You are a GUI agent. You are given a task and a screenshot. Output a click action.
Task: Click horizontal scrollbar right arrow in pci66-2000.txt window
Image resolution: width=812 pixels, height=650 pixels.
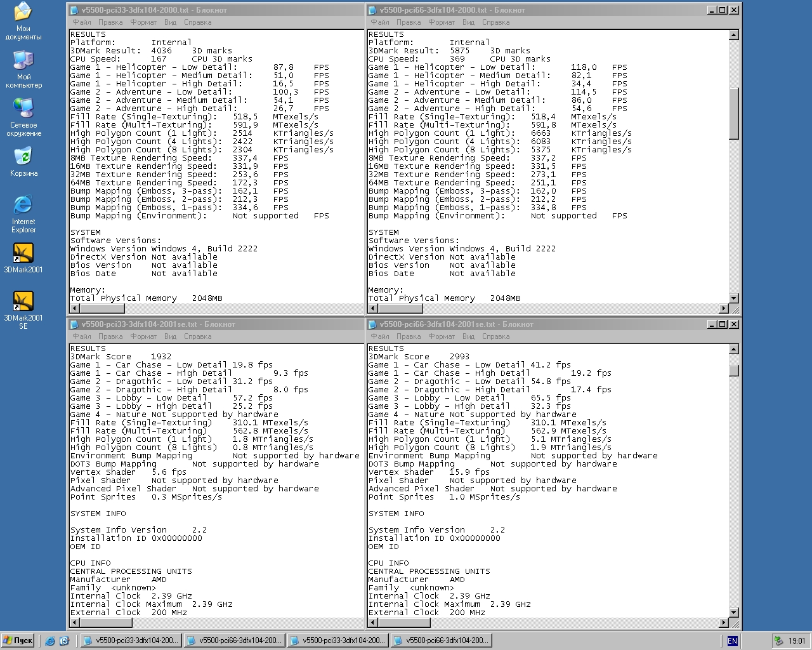click(724, 308)
